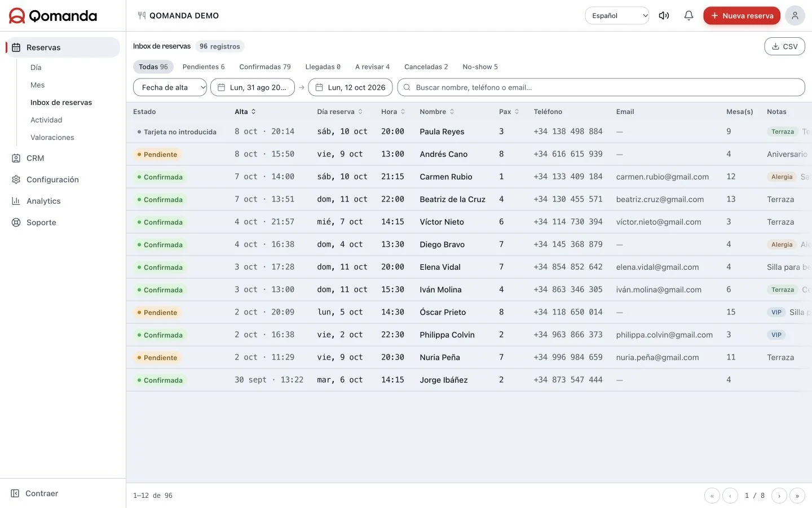Open the notifications bell
812x508 pixels.
689,16
